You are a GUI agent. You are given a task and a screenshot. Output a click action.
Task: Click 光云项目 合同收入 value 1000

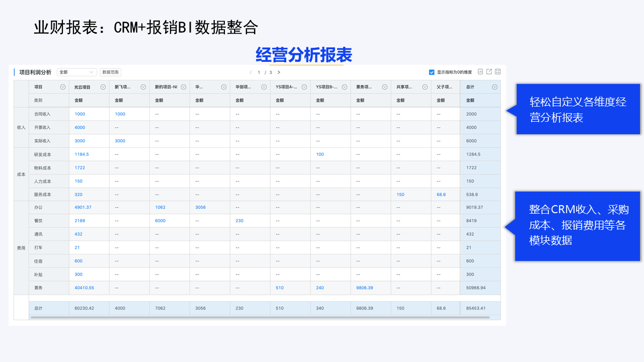click(79, 114)
